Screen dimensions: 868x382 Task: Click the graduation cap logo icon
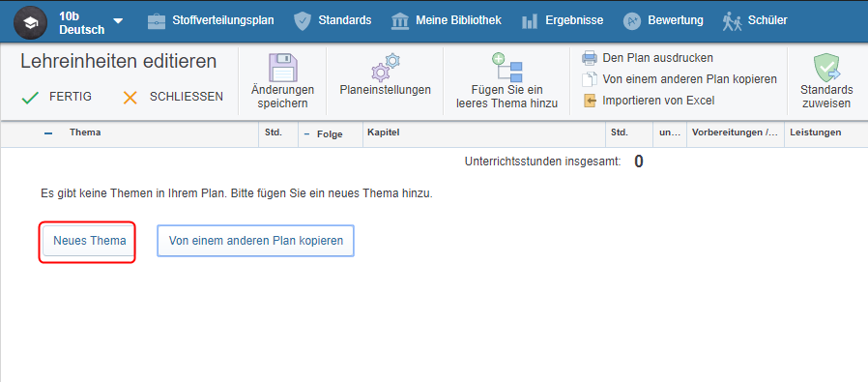pos(30,21)
